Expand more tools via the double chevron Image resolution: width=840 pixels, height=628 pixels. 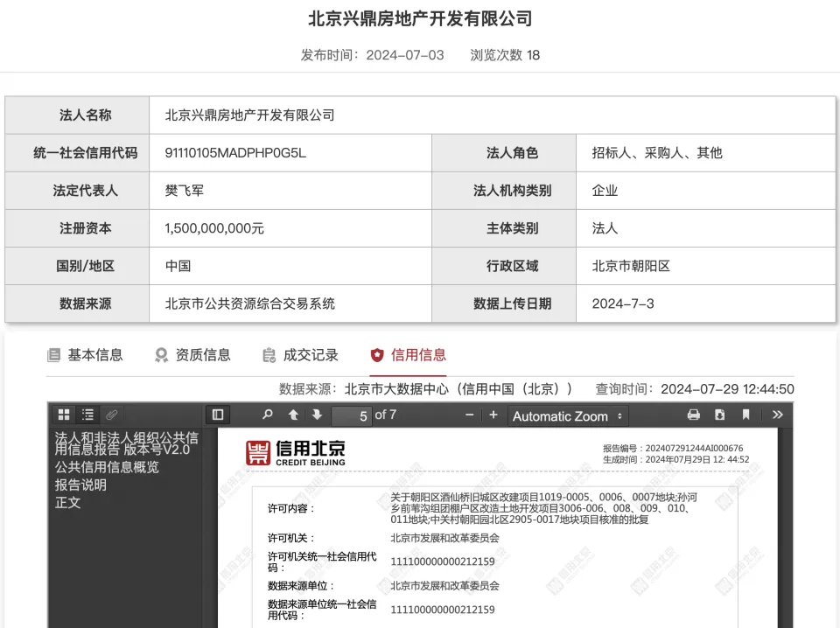[777, 415]
